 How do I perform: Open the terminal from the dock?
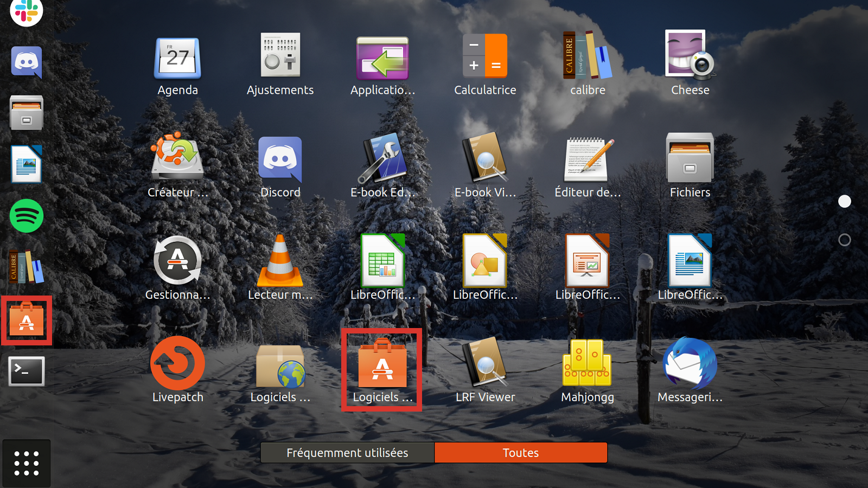(26, 371)
